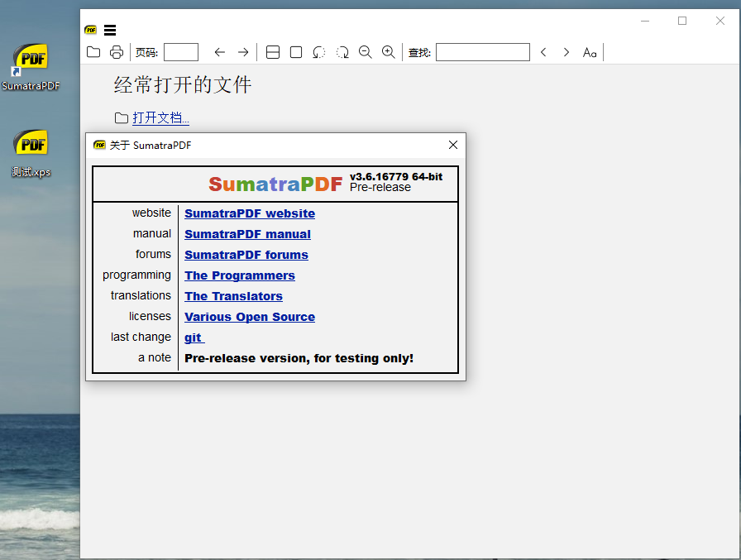Open SumatraPDF manual link
This screenshot has height=560, width=741.
point(247,234)
